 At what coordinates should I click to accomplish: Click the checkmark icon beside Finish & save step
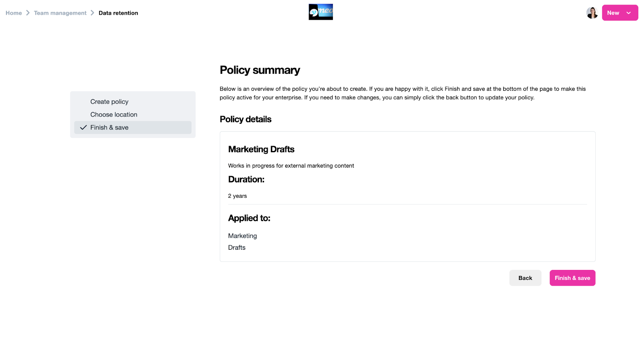[83, 127]
